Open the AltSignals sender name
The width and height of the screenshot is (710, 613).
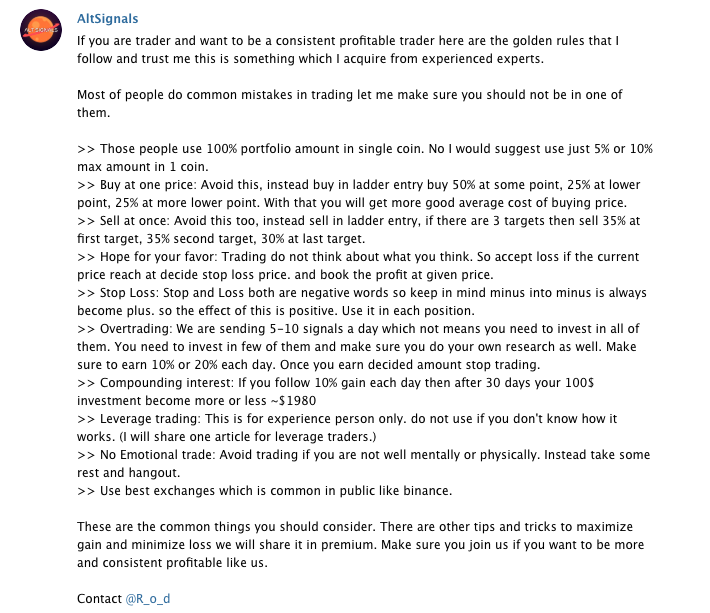click(x=108, y=19)
